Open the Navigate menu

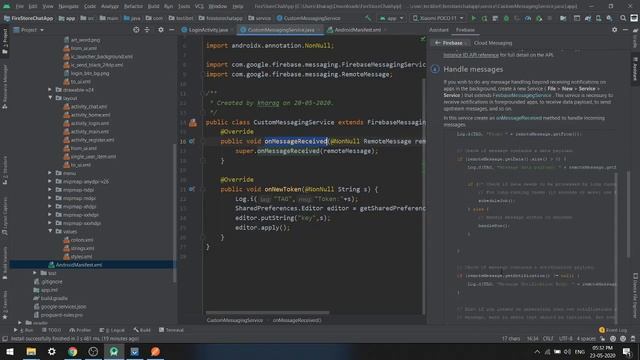tap(68, 6)
